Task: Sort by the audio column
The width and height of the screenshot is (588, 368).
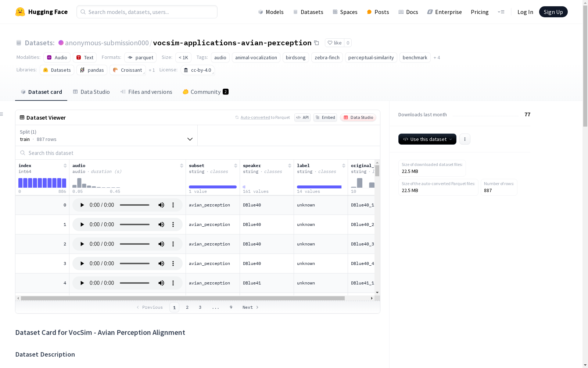Action: pos(182,166)
